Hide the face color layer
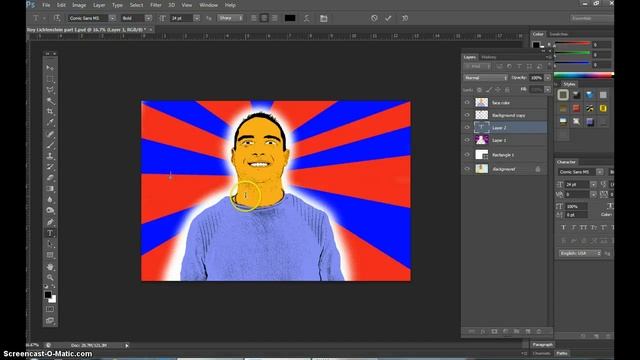Viewport: 640px width, 360px height. [467, 102]
